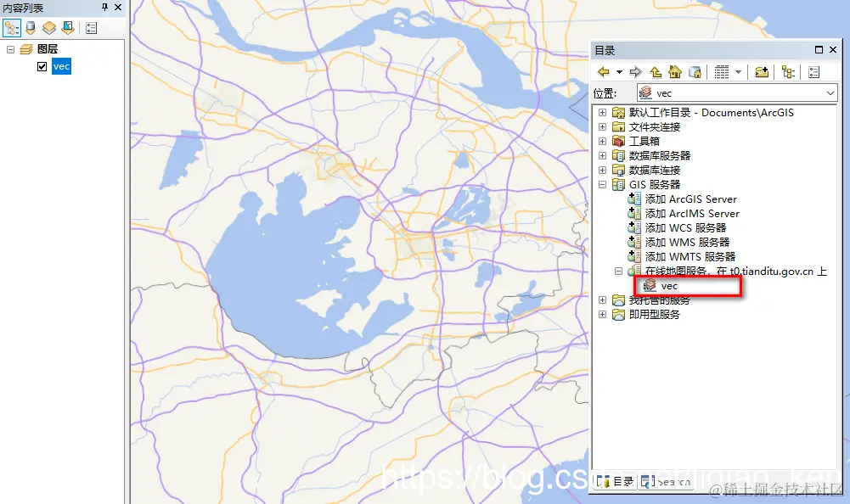The width and height of the screenshot is (850, 504).
Task: Expand the 数据库服务器 node
Action: (x=602, y=155)
